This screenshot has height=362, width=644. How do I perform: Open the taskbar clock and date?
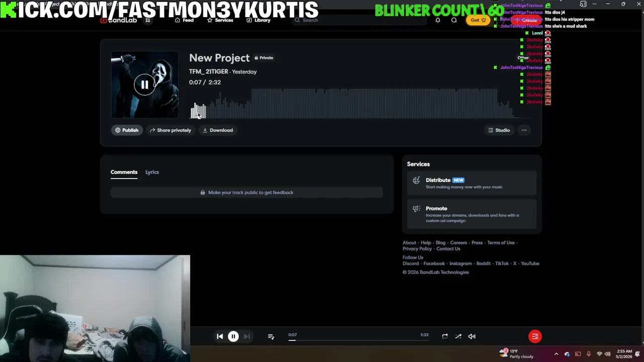tap(624, 354)
